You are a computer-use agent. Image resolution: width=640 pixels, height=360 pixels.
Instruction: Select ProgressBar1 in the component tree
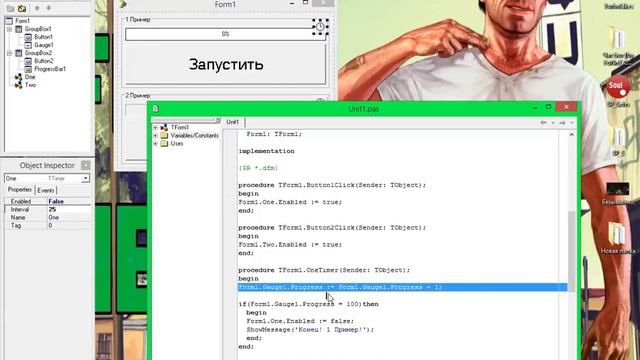coord(50,69)
